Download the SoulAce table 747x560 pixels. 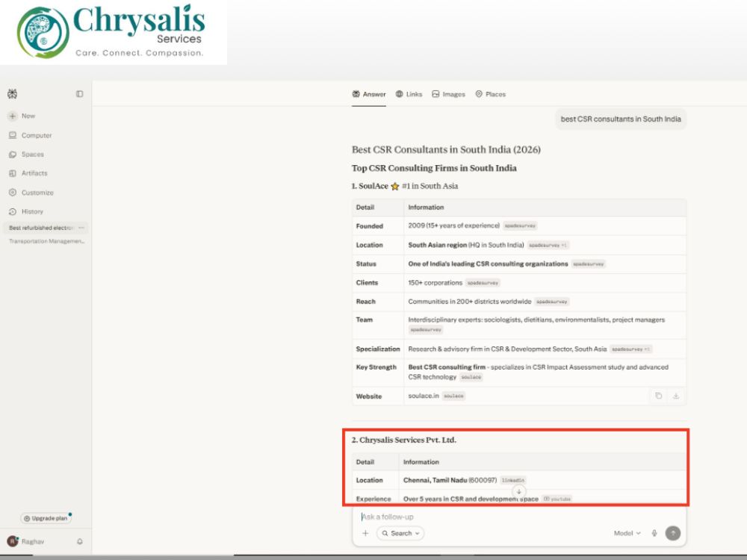[x=676, y=396]
